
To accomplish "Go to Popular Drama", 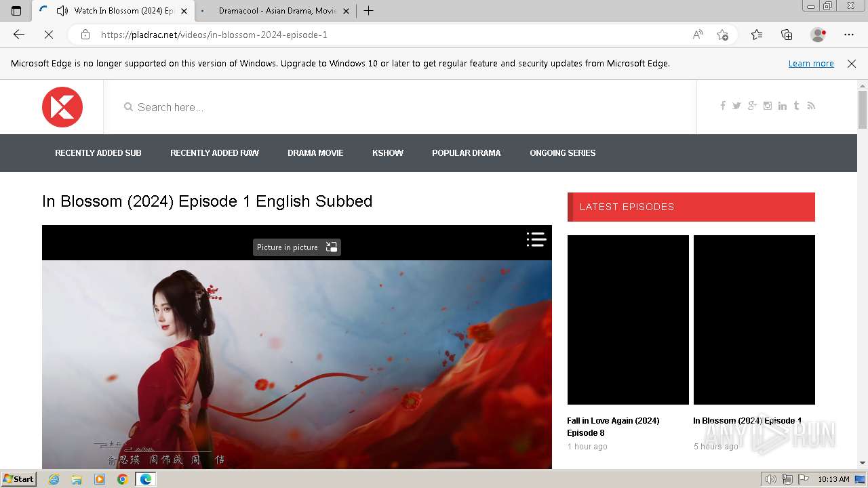I will click(467, 153).
